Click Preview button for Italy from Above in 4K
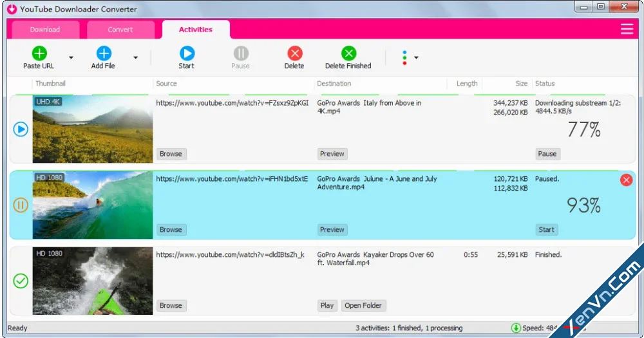 (332, 154)
